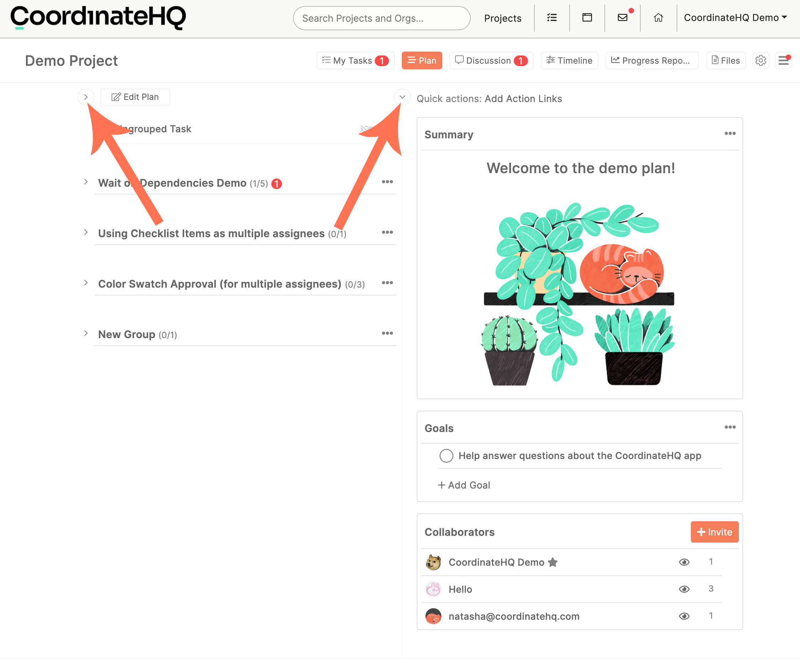Go to home via the house icon
Screen dimensions: 800x672
658,17
